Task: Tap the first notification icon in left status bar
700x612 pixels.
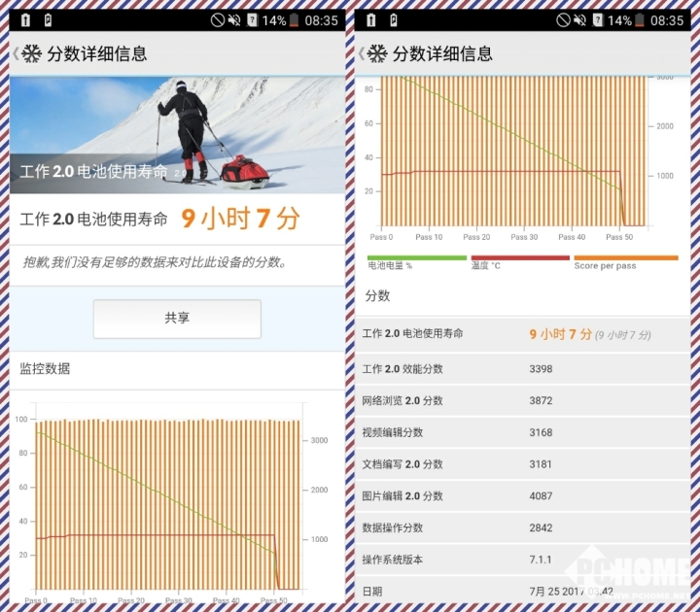Action: 26,20
